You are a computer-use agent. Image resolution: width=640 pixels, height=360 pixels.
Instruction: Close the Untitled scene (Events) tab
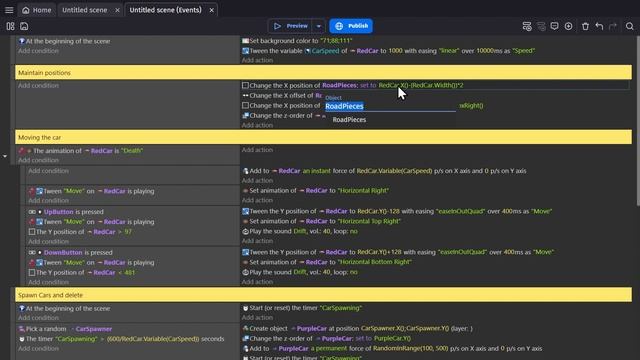point(211,10)
